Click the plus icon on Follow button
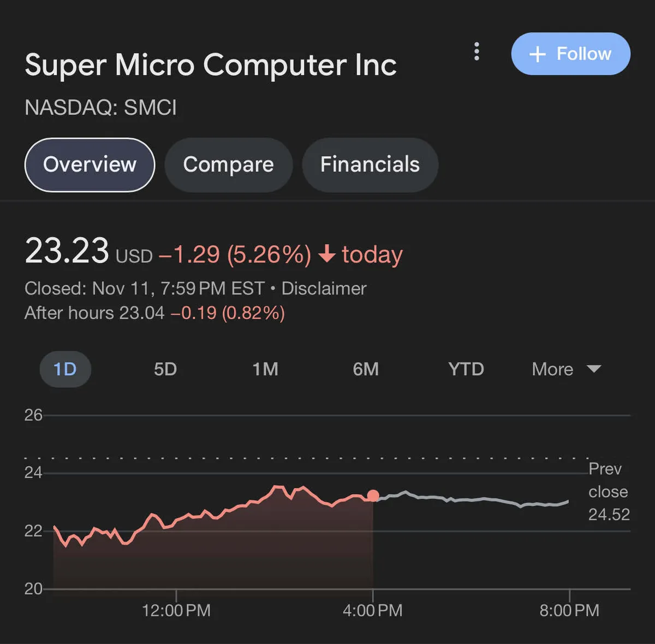The width and height of the screenshot is (655, 644). point(538,54)
